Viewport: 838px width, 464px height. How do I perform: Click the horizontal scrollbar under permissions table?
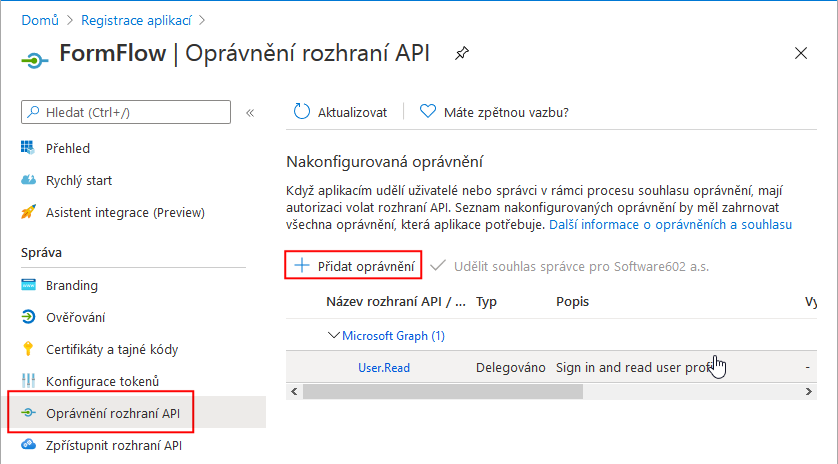tap(500, 390)
